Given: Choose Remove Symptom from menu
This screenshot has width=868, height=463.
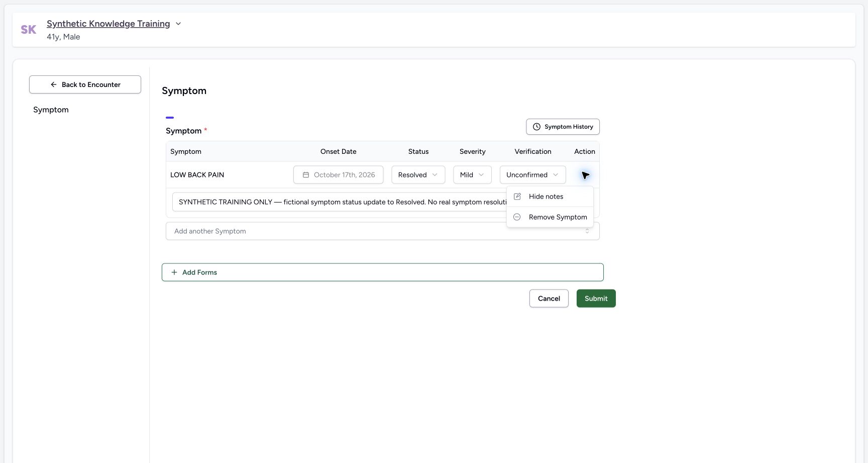Looking at the screenshot, I should (x=550, y=217).
